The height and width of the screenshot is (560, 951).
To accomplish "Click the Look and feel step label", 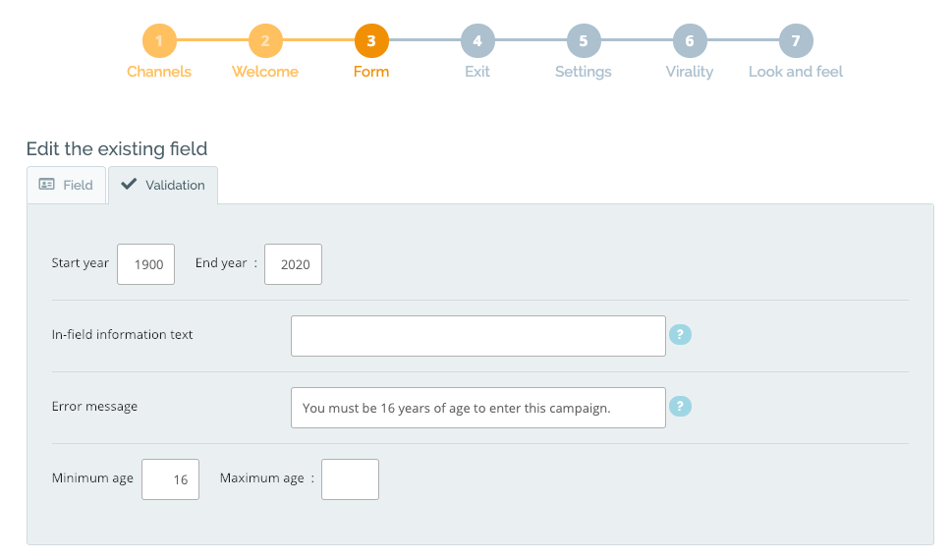I will pyautogui.click(x=796, y=72).
